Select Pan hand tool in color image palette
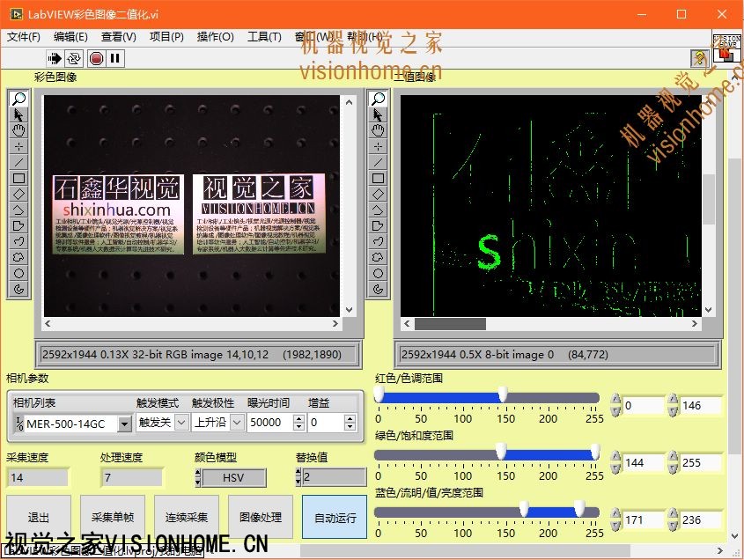 (x=18, y=130)
